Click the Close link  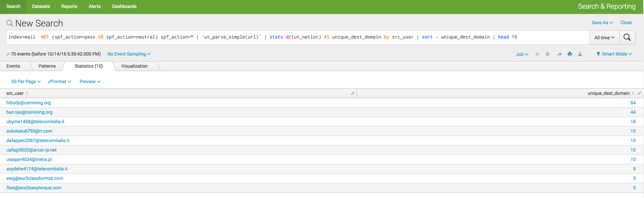pos(626,23)
